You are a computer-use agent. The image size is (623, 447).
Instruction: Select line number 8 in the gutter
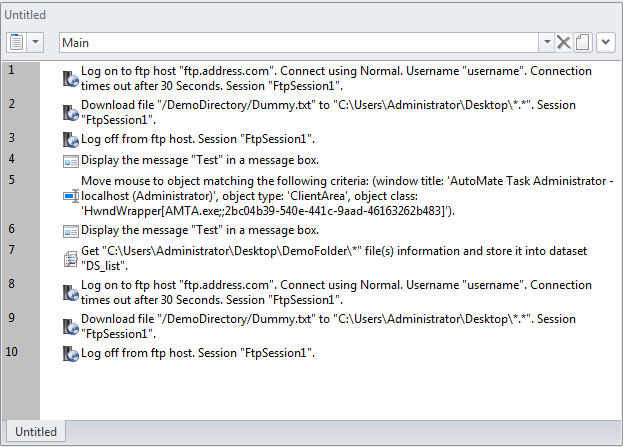pos(11,284)
